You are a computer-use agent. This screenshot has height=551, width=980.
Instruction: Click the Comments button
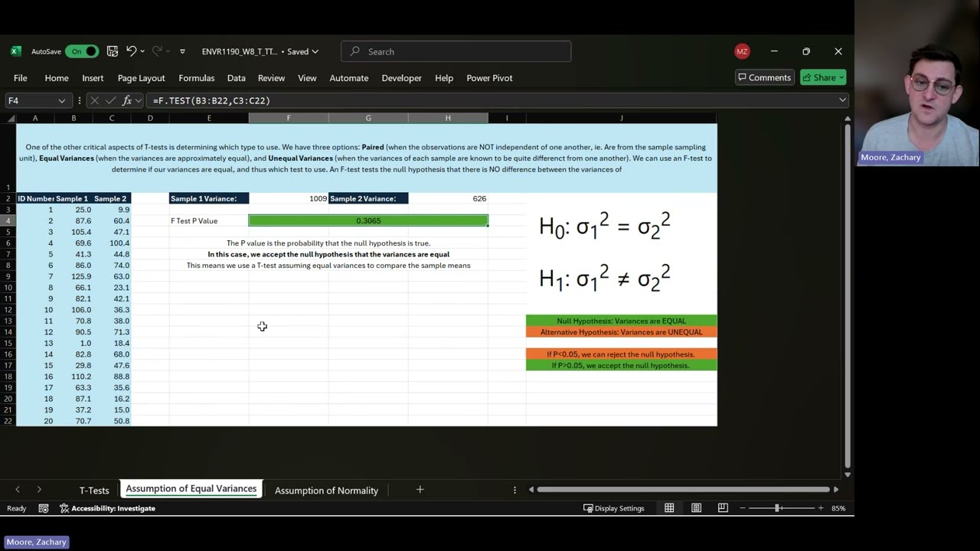pyautogui.click(x=764, y=77)
